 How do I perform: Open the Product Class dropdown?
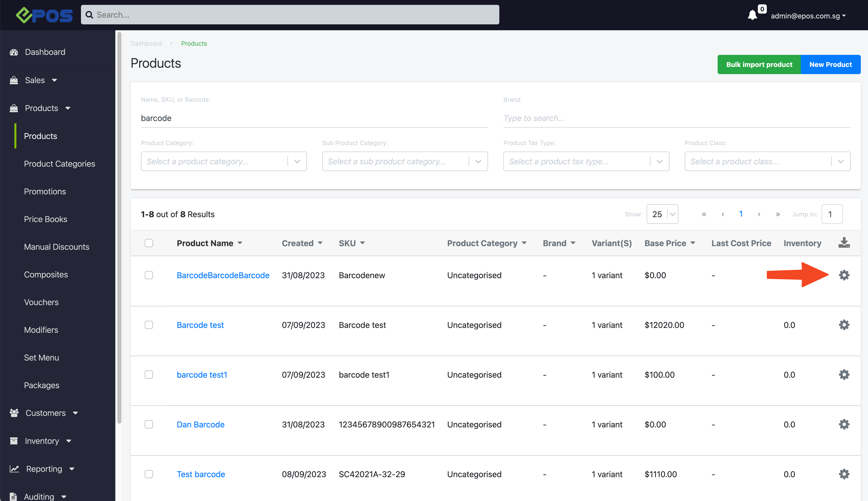767,161
